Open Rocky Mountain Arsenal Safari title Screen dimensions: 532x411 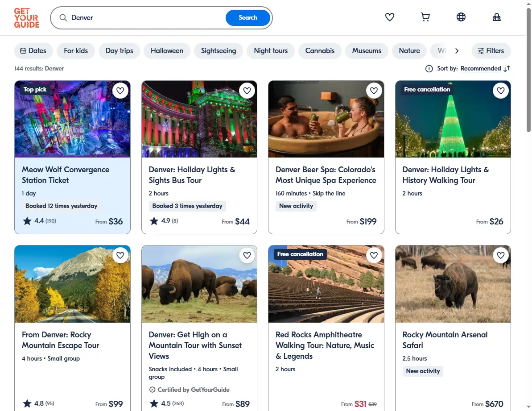pyautogui.click(x=445, y=340)
